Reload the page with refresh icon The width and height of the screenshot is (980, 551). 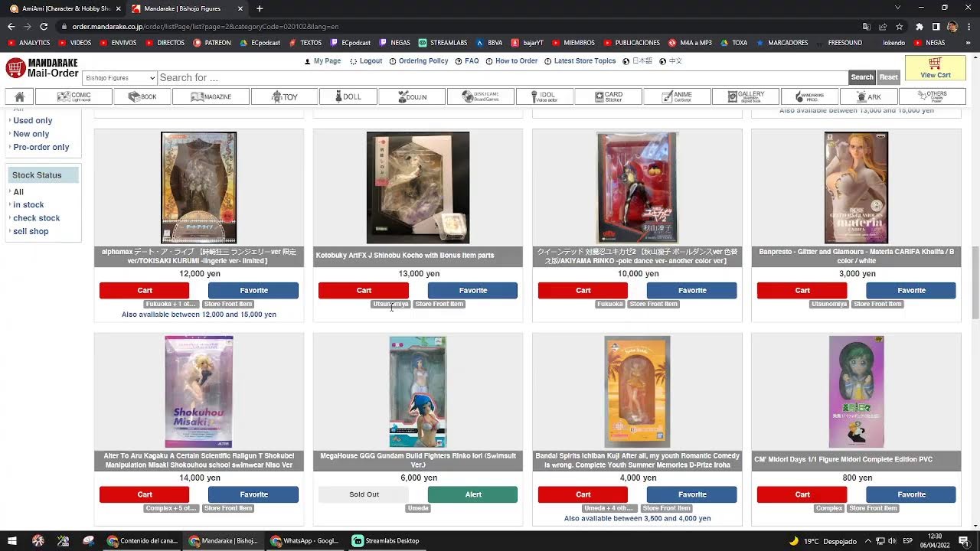pos(45,26)
